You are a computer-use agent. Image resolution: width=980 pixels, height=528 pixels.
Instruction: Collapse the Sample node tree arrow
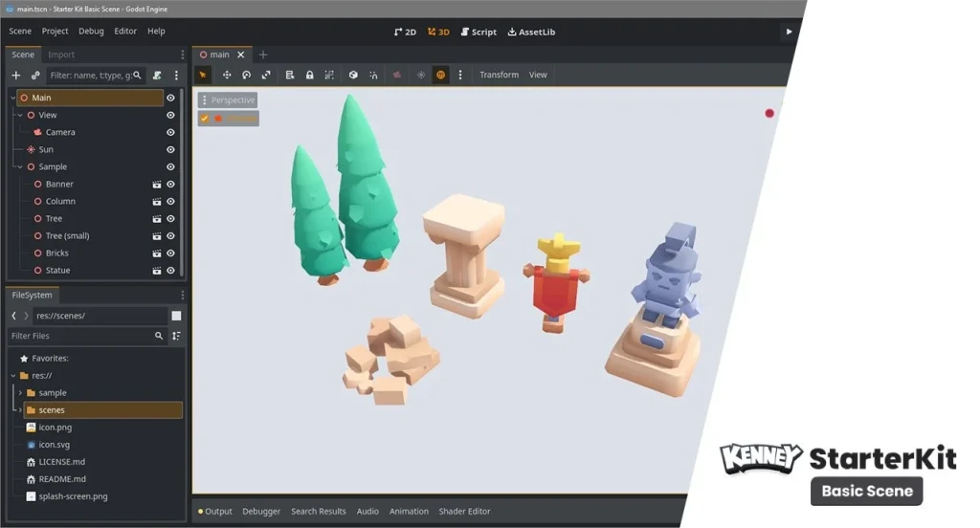coord(20,167)
